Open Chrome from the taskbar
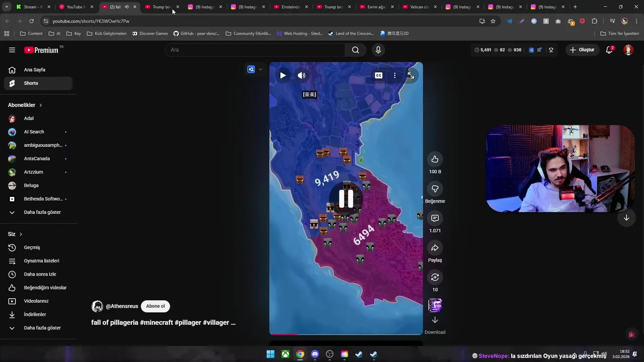The width and height of the screenshot is (644, 362). tap(300, 354)
